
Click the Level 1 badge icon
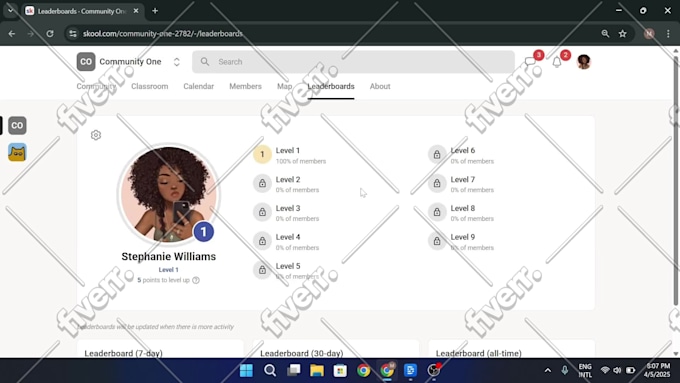262,154
